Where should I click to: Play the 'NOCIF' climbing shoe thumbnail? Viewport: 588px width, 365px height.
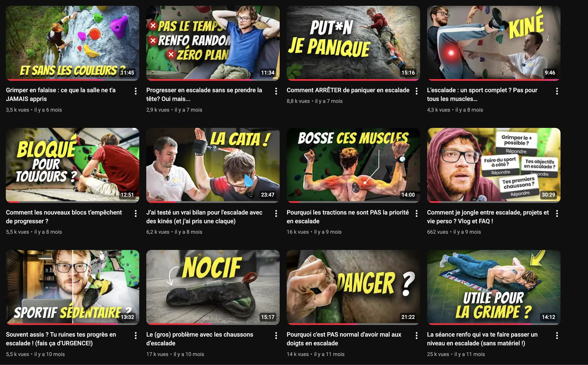pyautogui.click(x=213, y=287)
